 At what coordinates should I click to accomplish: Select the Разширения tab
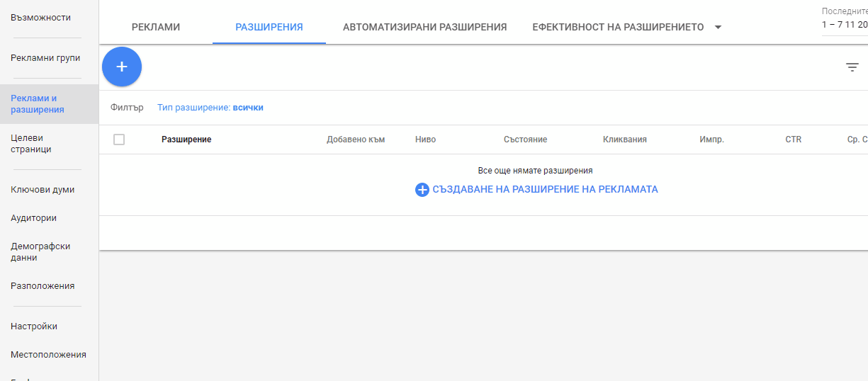coord(269,27)
